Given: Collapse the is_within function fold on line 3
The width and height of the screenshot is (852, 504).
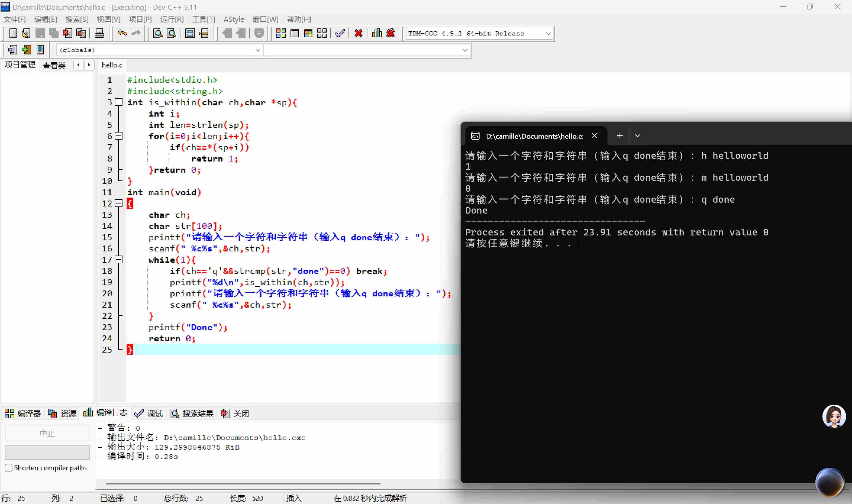Looking at the screenshot, I should (119, 102).
